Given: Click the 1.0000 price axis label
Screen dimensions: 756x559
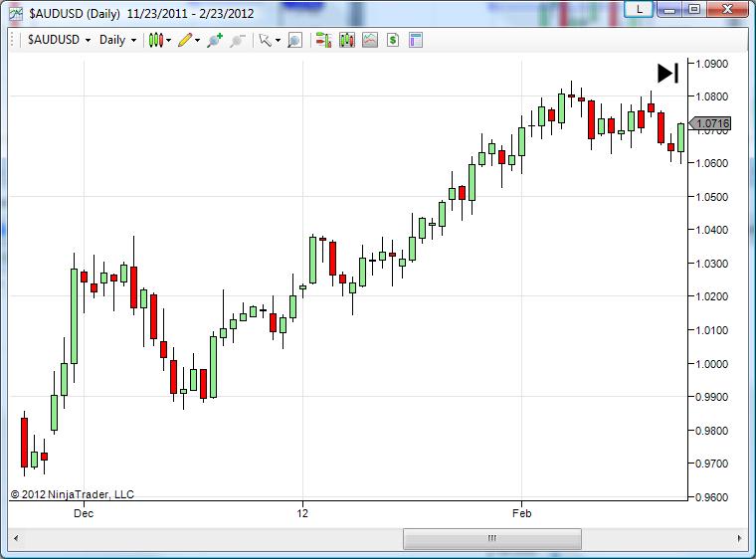Looking at the screenshot, I should [x=711, y=364].
